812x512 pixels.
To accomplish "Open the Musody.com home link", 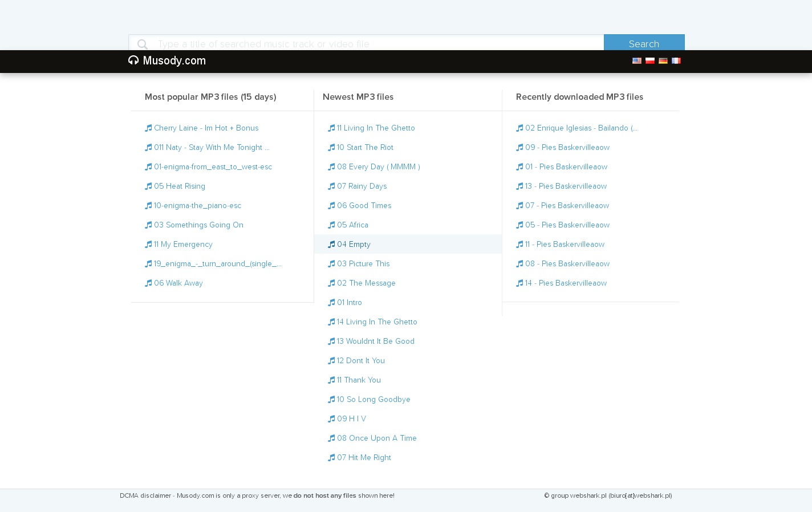I will tap(174, 61).
